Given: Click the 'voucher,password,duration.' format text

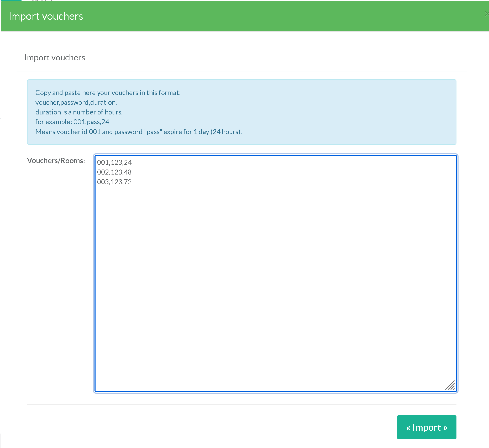Looking at the screenshot, I should [x=76, y=102].
